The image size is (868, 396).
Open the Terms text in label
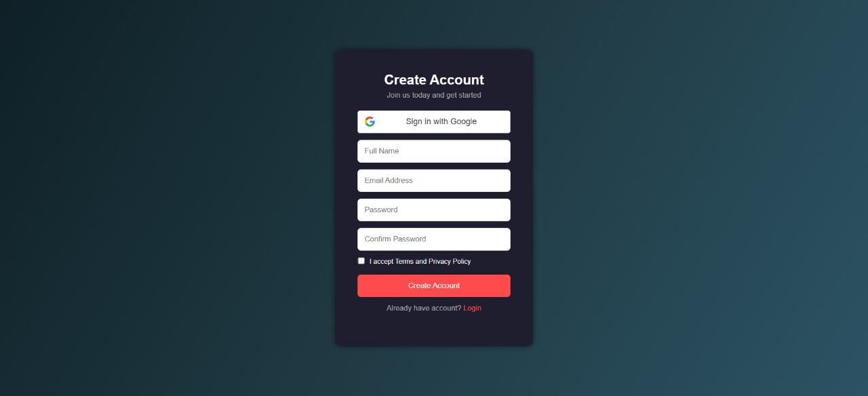pos(404,262)
